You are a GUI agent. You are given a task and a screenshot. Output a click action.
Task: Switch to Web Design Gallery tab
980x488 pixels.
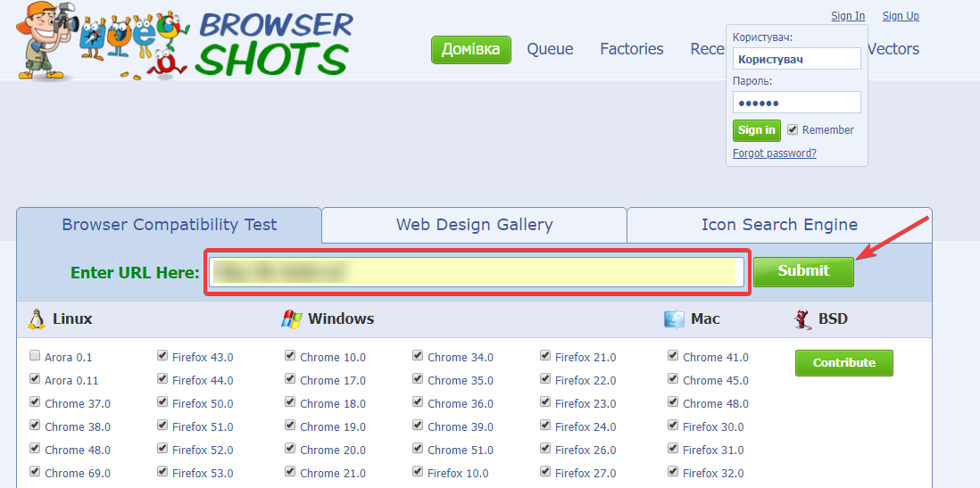474,224
